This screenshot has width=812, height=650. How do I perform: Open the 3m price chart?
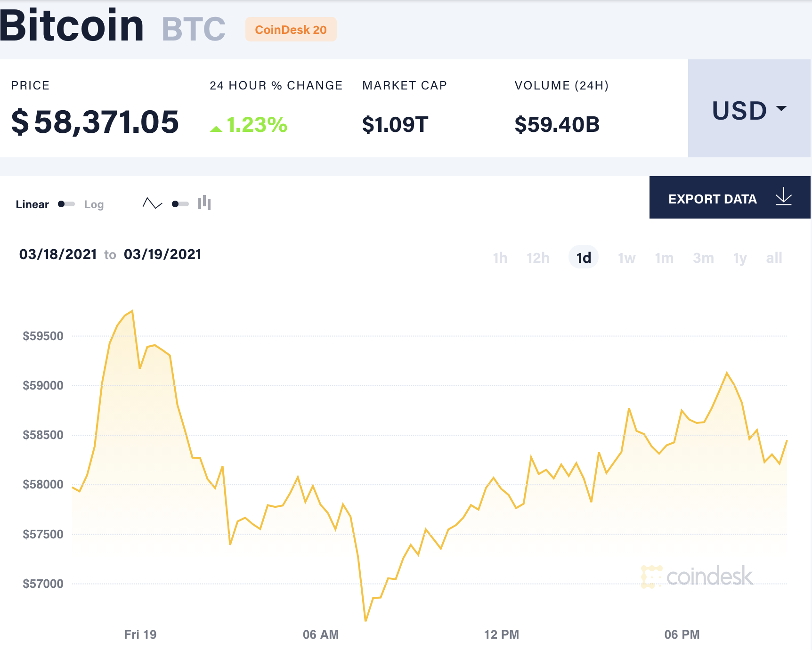(x=703, y=258)
